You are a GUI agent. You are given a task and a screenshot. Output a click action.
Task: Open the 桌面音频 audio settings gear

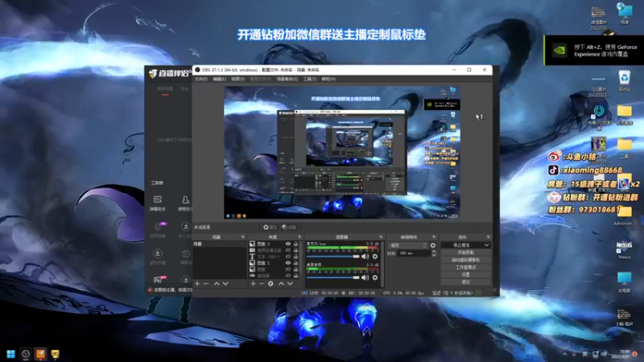(375, 278)
